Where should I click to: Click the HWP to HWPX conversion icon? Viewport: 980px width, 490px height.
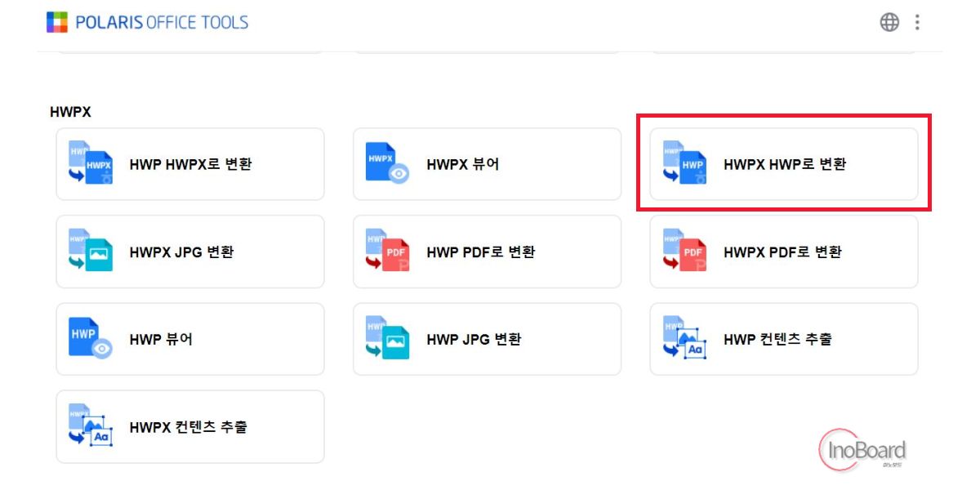[91, 163]
